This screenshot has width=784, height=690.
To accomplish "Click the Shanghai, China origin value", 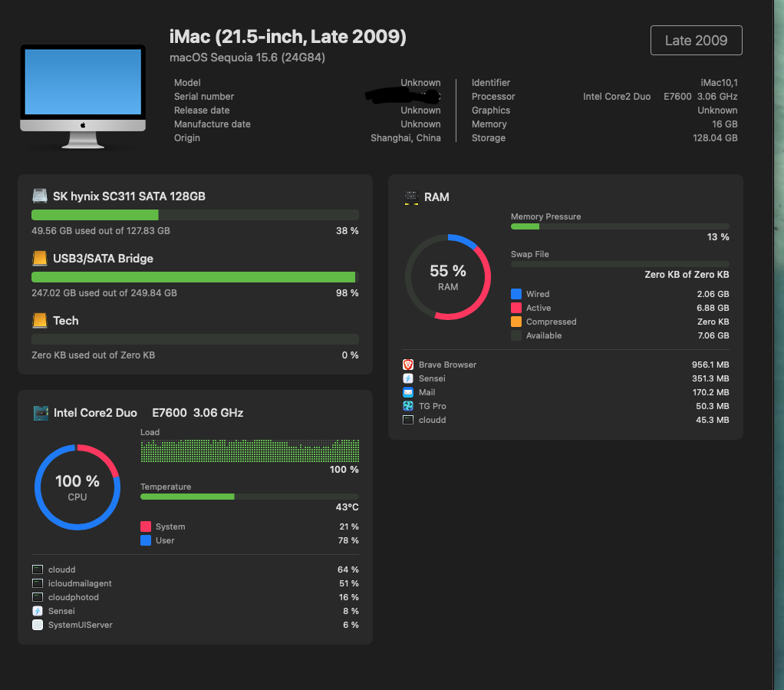I will 406,138.
